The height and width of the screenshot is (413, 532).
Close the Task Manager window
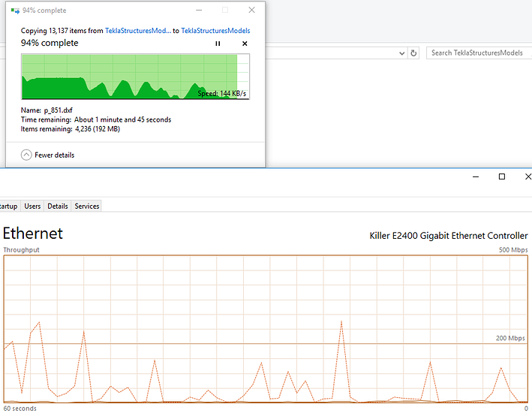click(x=527, y=176)
